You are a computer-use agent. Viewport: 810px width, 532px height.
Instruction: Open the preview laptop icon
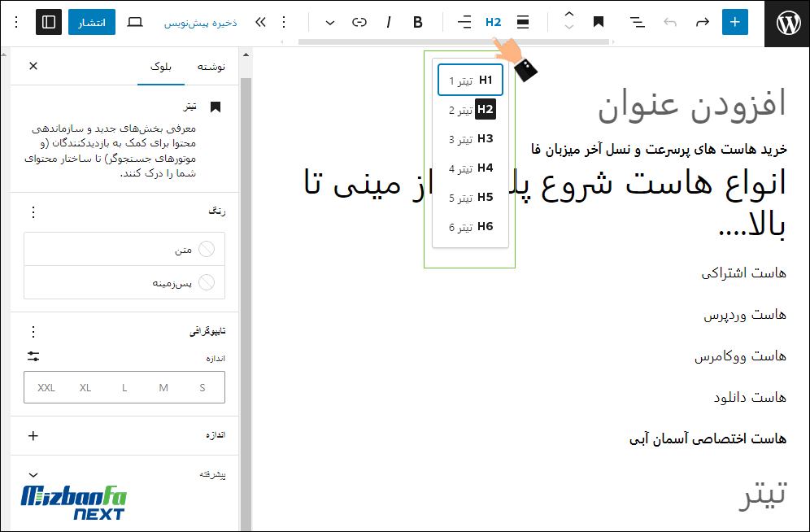tap(135, 22)
